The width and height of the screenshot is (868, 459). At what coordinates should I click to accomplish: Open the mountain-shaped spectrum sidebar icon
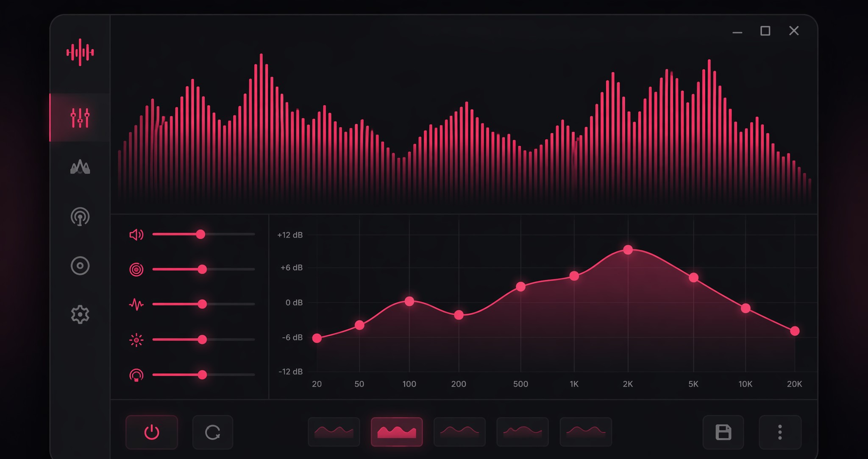pyautogui.click(x=80, y=167)
